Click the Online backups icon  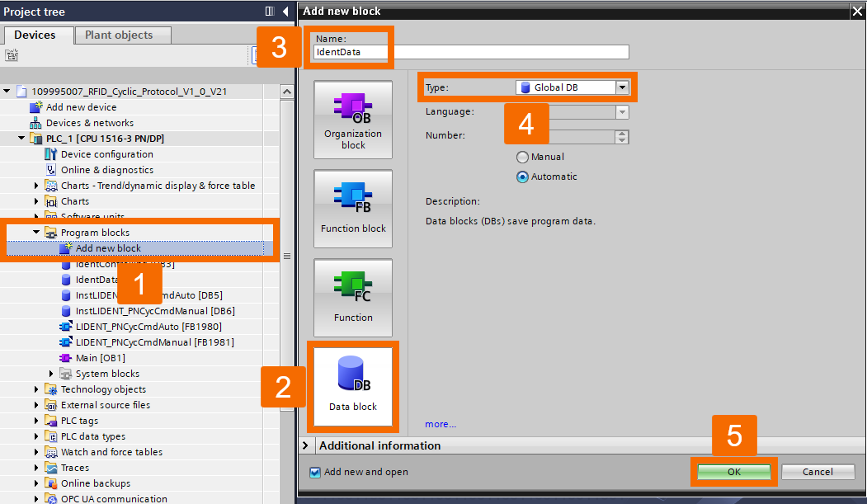[x=51, y=483]
